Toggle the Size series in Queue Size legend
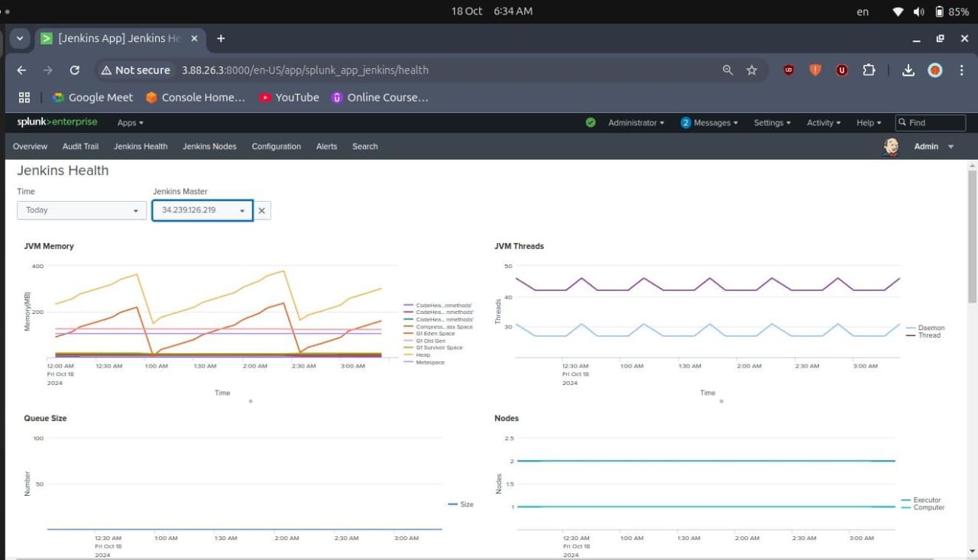The height and width of the screenshot is (560, 978). (x=461, y=504)
